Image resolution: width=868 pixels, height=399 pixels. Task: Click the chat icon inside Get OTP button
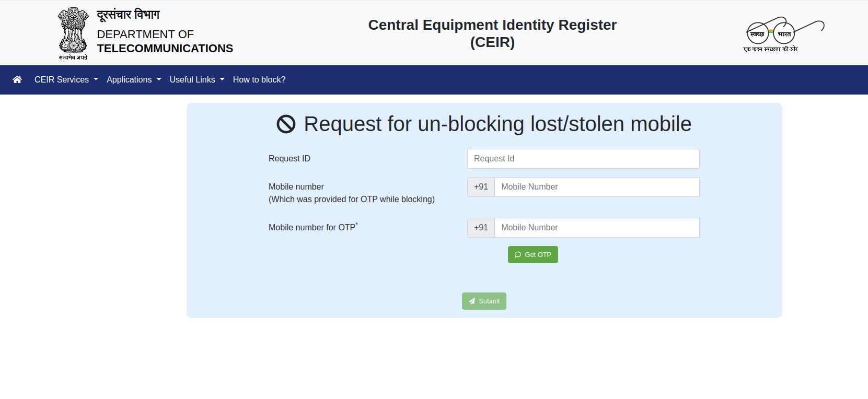click(518, 254)
